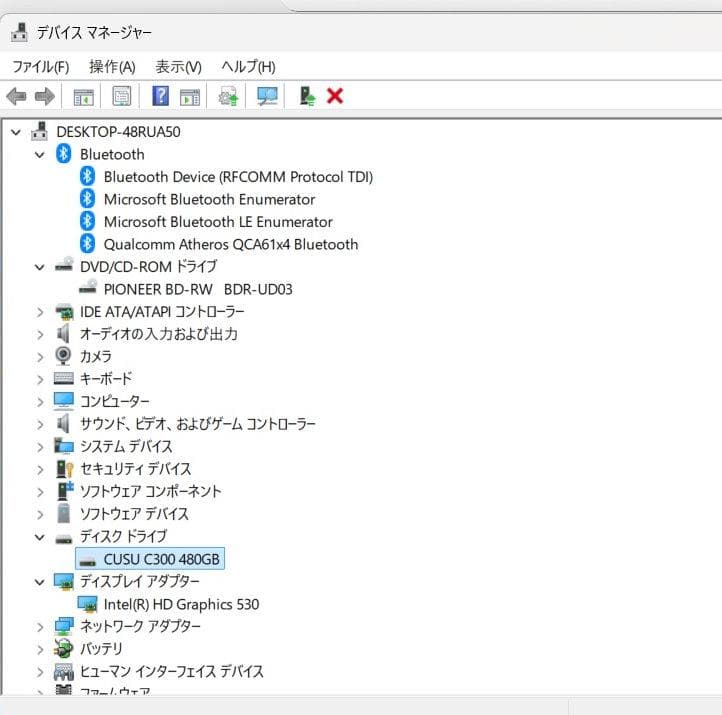
Task: Click the Bluetooth category icon
Action: coord(64,154)
